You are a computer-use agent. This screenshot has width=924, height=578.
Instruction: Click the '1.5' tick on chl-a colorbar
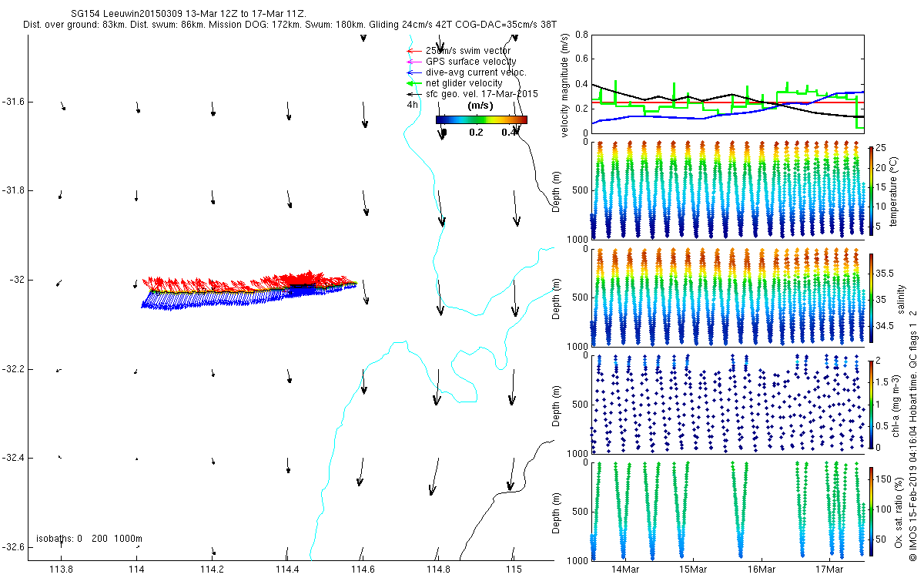[x=882, y=381]
